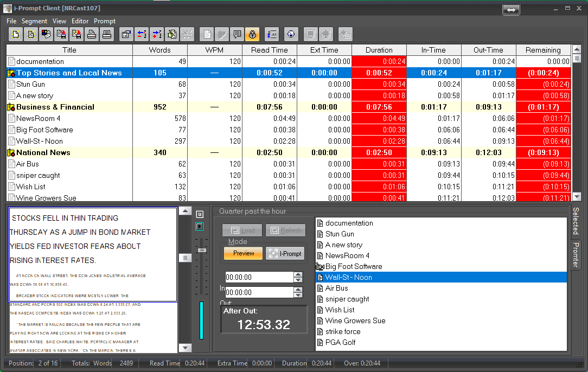Select the Business & Financial segment row
Viewport: 588px width, 372px height.
pos(55,107)
